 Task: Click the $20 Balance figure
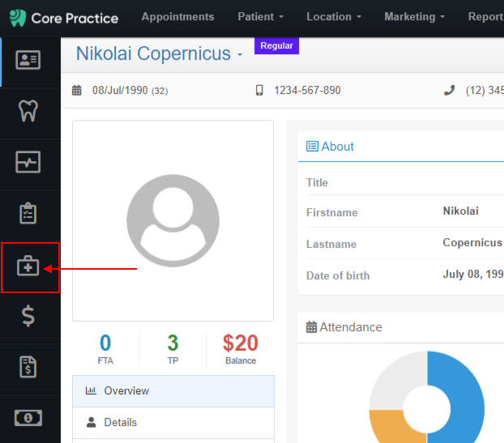(241, 349)
